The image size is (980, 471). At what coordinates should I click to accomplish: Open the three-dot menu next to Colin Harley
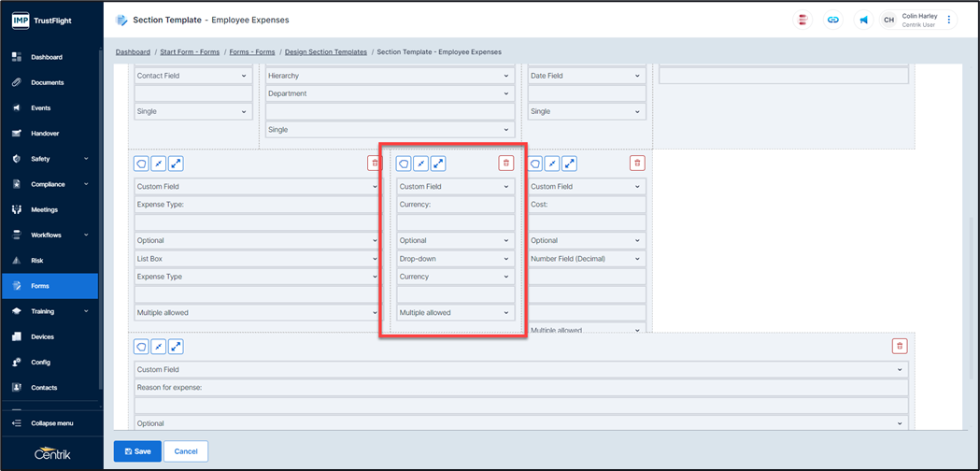949,20
